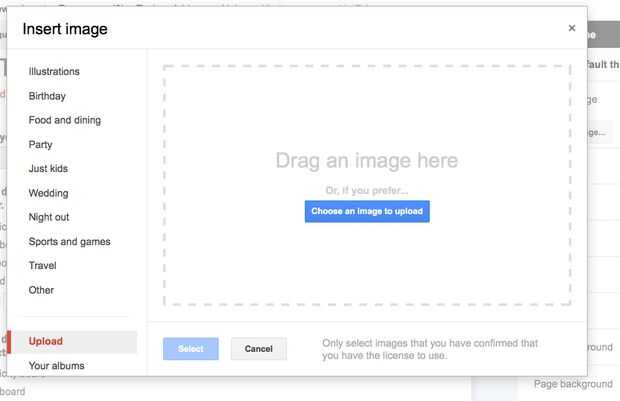The height and width of the screenshot is (401, 620).
Task: Select the Wedding category
Action: click(49, 193)
